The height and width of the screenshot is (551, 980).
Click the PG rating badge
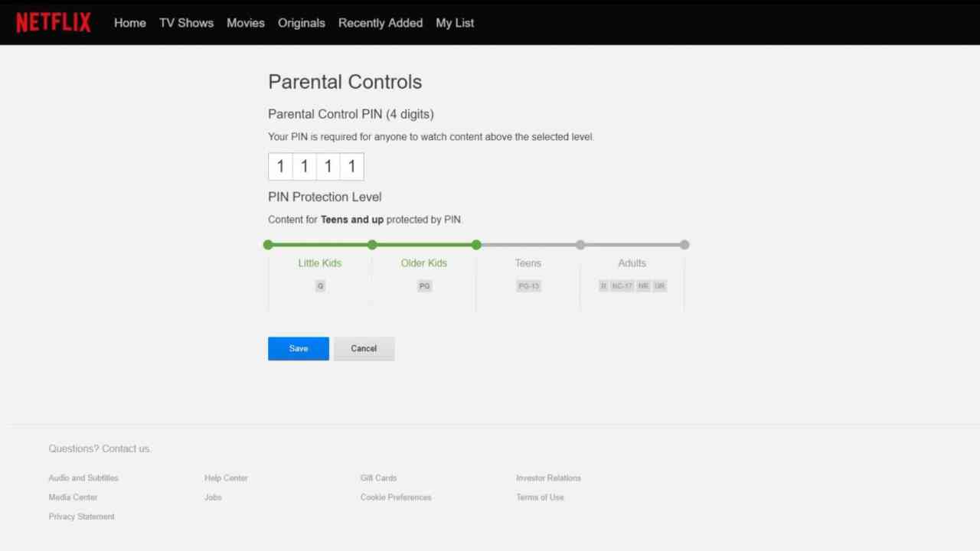click(x=424, y=286)
